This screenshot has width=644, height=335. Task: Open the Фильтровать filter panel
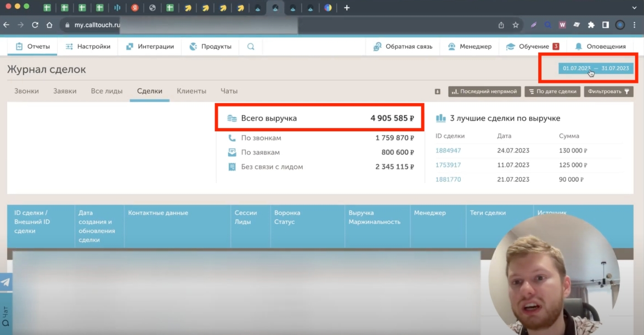coord(608,91)
